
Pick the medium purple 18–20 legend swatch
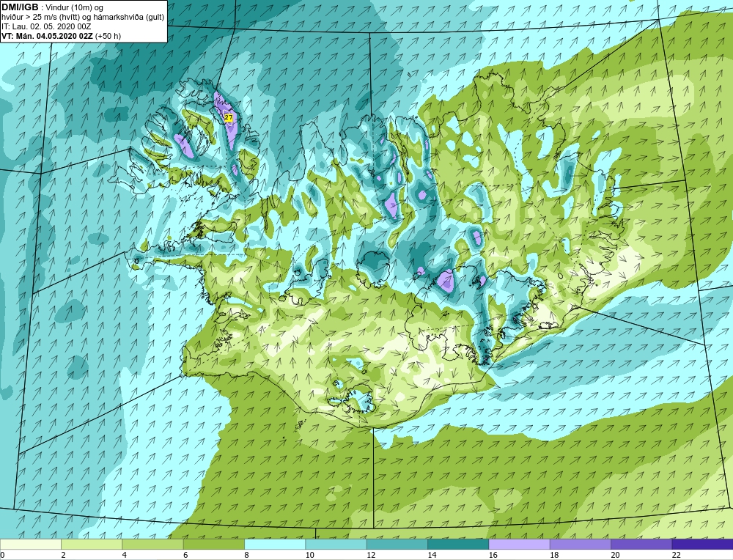tap(580, 544)
